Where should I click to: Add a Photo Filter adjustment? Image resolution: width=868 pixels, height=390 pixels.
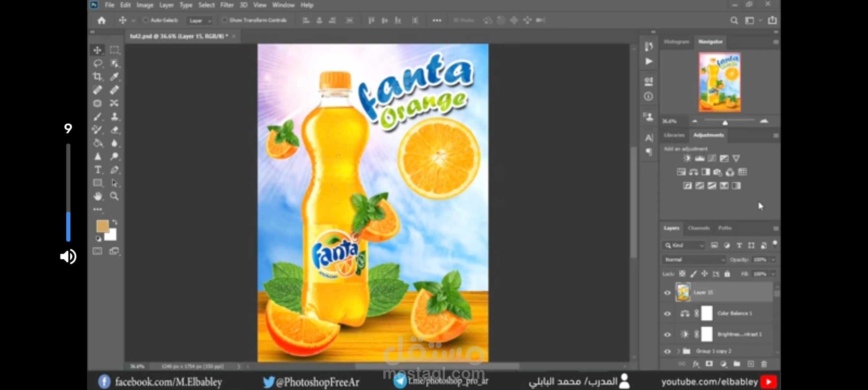pyautogui.click(x=718, y=172)
